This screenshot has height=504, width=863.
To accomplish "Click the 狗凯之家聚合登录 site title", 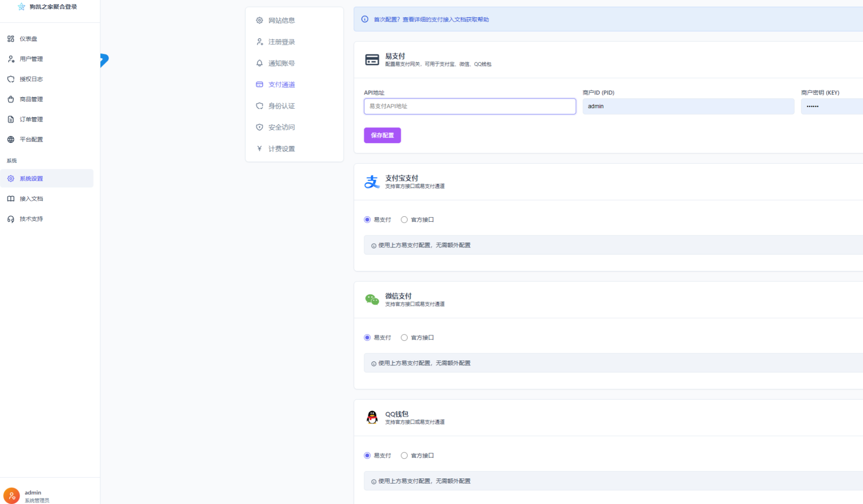I will tap(53, 7).
